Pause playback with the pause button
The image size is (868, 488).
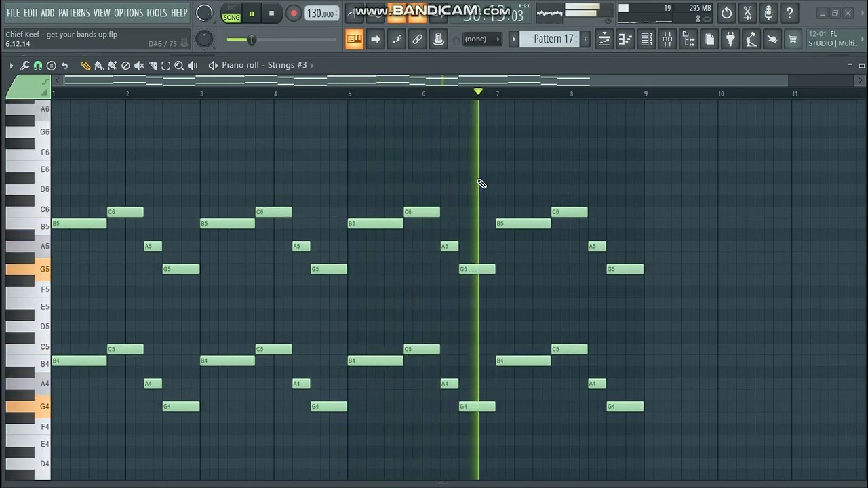[252, 13]
